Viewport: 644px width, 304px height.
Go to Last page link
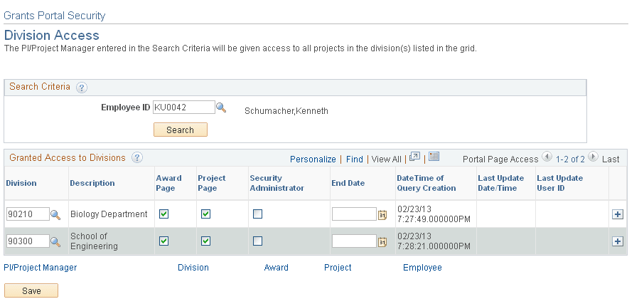pyautogui.click(x=611, y=159)
